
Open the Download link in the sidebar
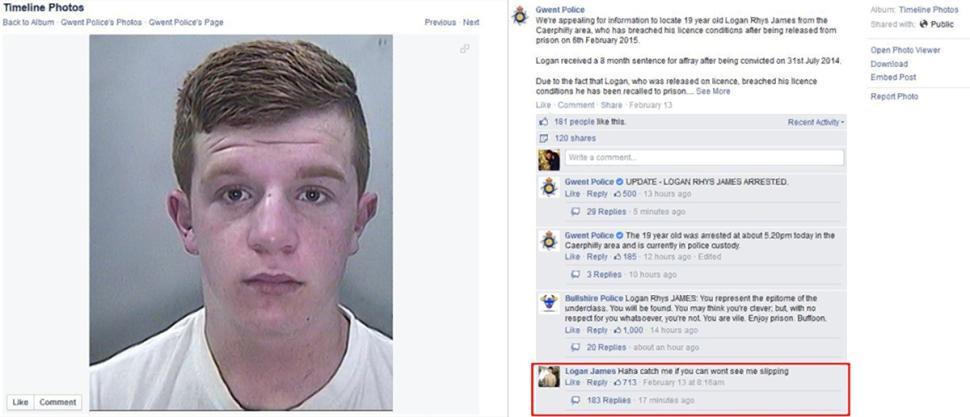pyautogui.click(x=889, y=64)
